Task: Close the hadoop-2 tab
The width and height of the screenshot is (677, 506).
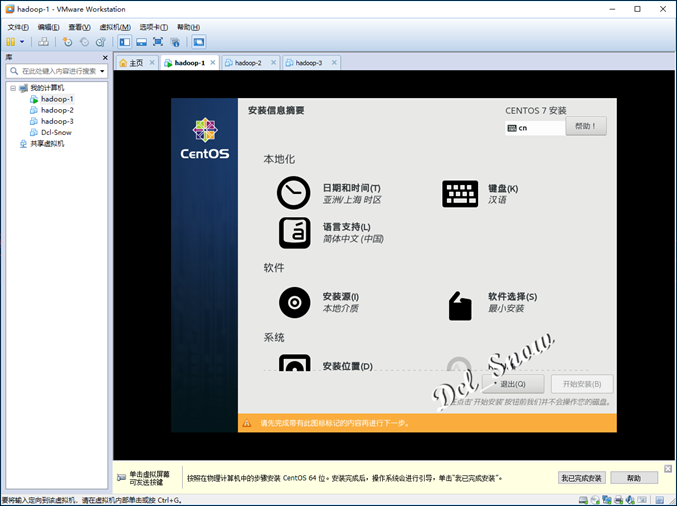Action: click(273, 63)
